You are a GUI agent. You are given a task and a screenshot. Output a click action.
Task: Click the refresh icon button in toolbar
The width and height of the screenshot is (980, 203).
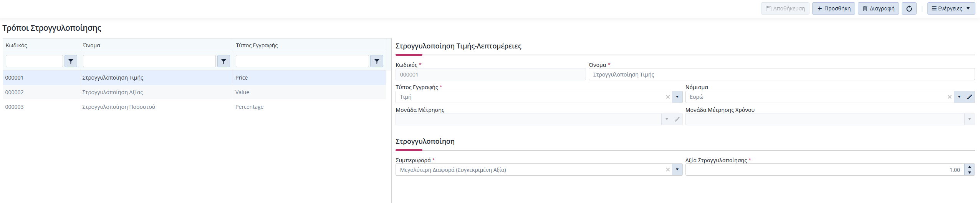(x=909, y=8)
